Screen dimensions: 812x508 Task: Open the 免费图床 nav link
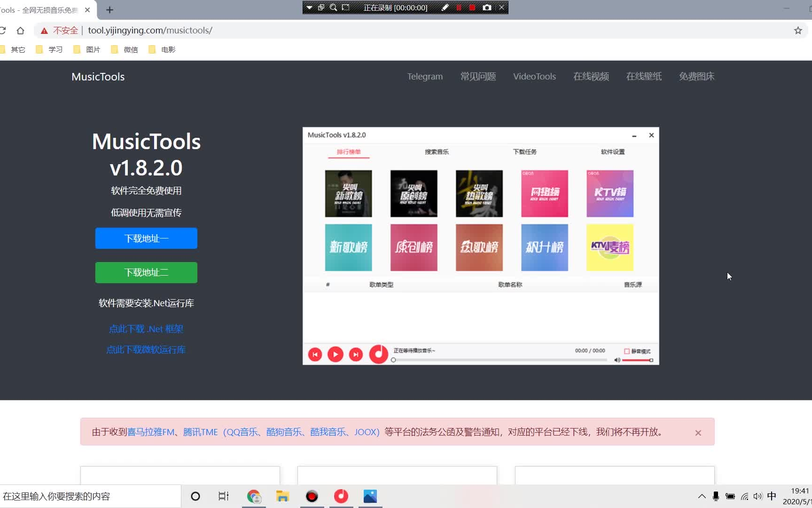[696, 76]
